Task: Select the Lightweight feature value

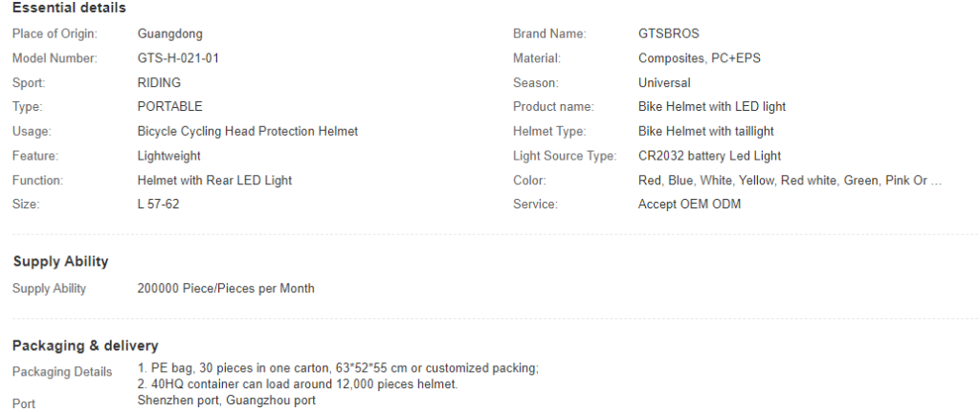Action: pyautogui.click(x=168, y=156)
